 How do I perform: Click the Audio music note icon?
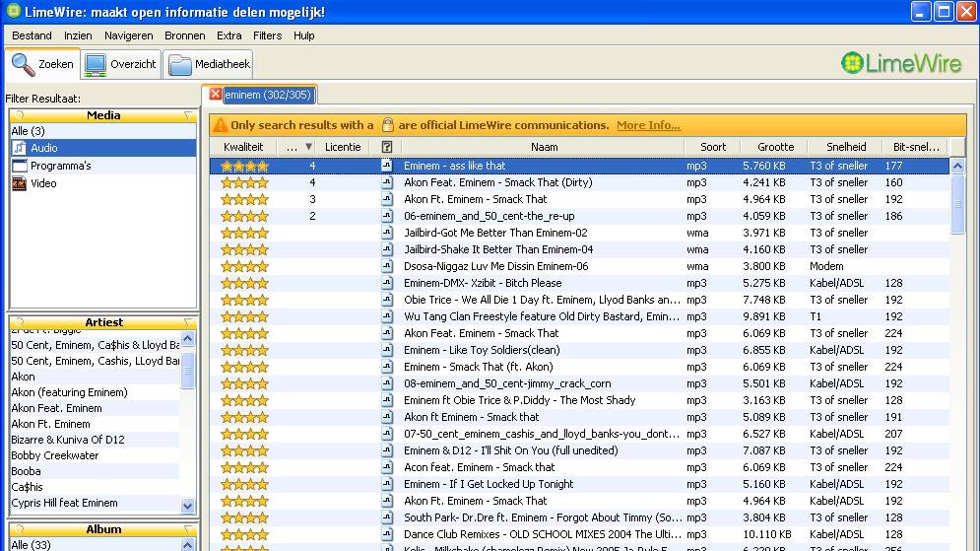[x=20, y=148]
